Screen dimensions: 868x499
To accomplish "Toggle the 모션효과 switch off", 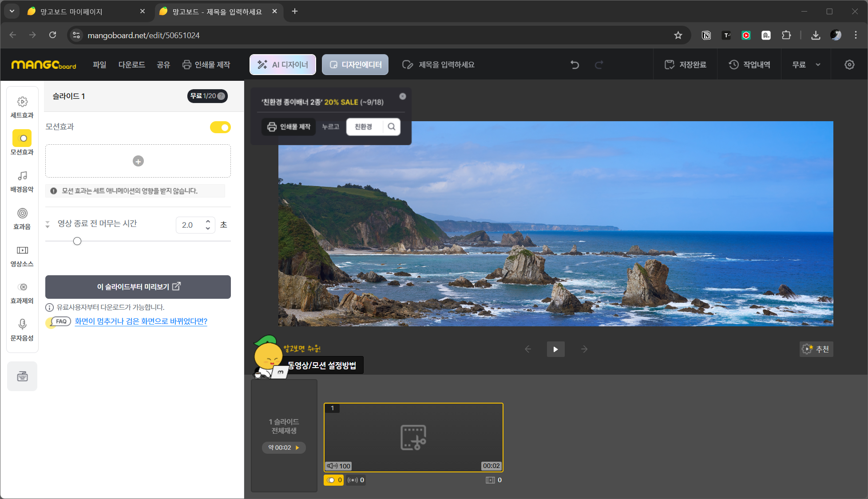I will click(x=220, y=127).
